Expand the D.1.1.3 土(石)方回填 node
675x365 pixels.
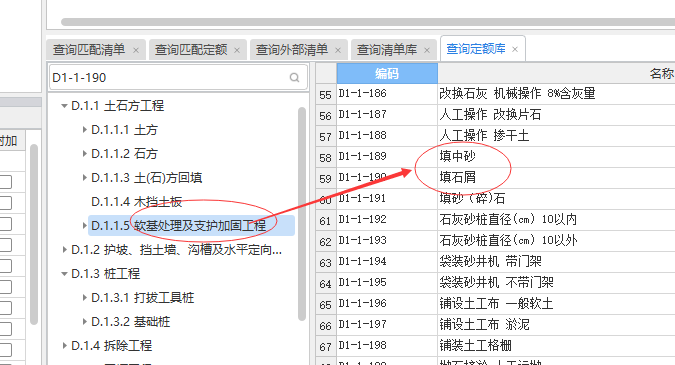click(x=85, y=177)
